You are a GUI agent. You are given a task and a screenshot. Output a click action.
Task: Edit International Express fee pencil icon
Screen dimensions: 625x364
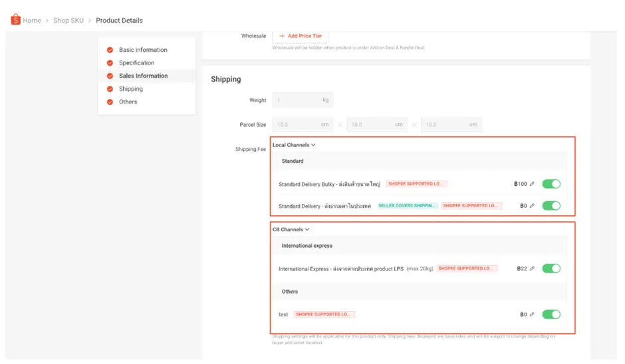click(532, 269)
